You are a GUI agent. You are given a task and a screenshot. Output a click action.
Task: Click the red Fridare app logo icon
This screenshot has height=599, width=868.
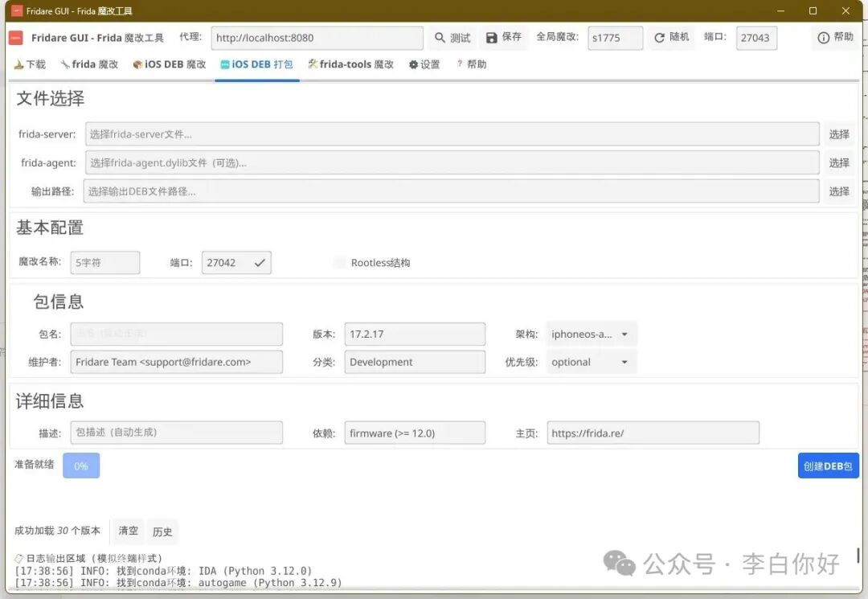coord(16,38)
